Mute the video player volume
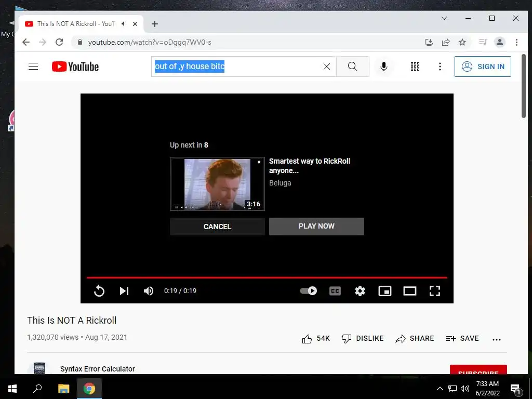Screen dimensions: 532x399 (x=149, y=291)
